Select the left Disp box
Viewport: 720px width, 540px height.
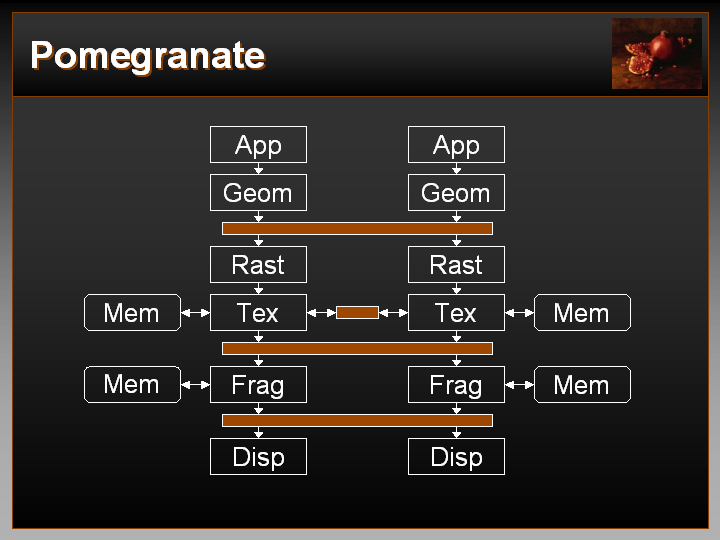pos(258,457)
